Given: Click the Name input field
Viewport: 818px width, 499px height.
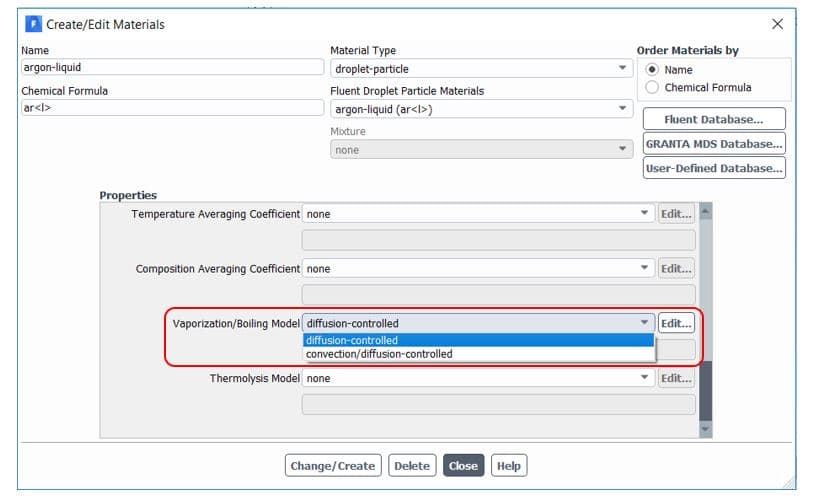Looking at the screenshot, I should [x=172, y=69].
